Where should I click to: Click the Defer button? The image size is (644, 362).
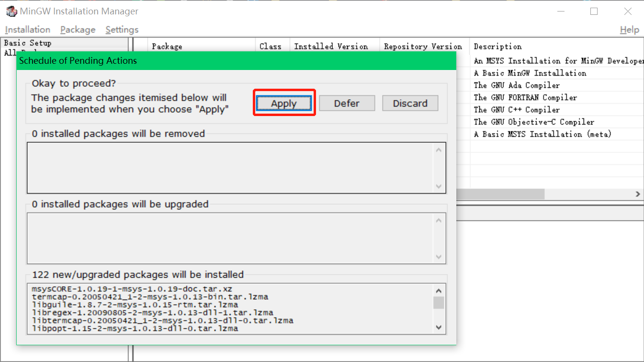pos(347,103)
